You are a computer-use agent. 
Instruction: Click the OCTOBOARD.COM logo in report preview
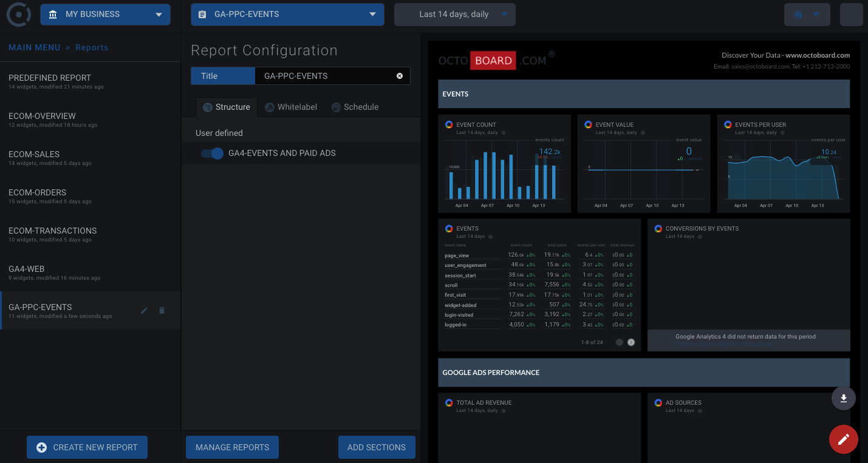click(496, 60)
